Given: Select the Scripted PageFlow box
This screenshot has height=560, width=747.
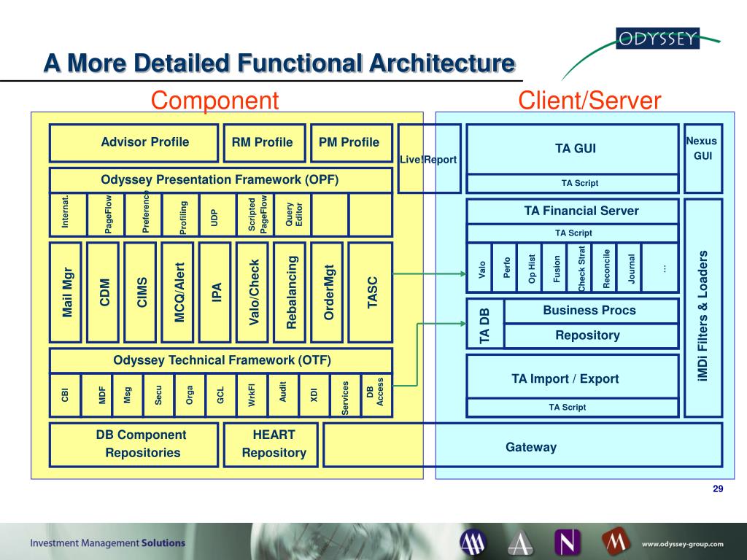Looking at the screenshot, I should [x=256, y=215].
